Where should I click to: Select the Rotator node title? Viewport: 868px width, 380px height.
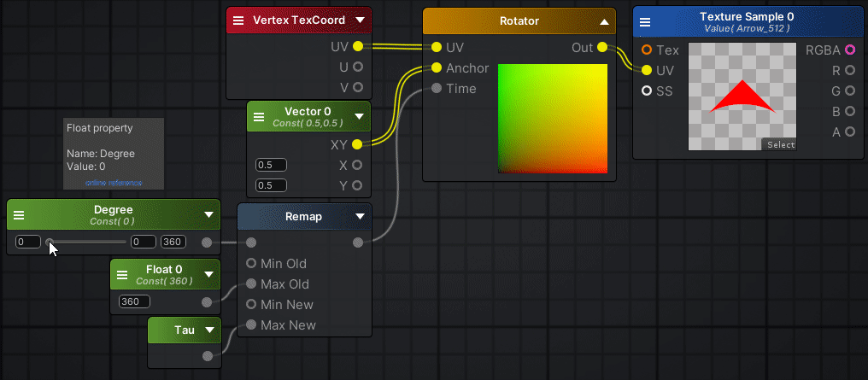[x=519, y=21]
